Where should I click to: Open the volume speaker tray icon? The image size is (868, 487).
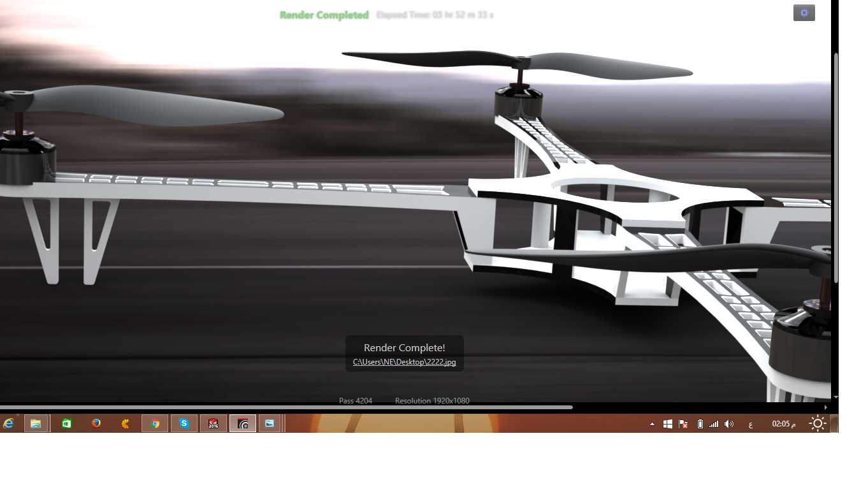729,424
